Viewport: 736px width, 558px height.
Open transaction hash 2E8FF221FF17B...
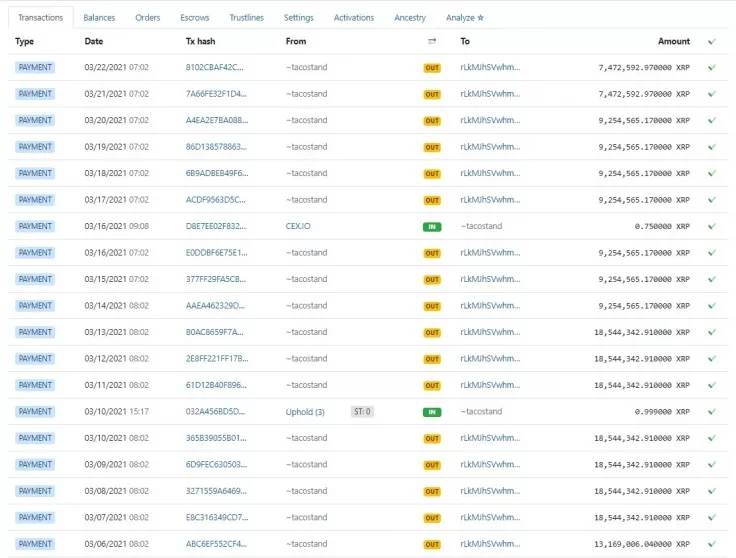(217, 359)
